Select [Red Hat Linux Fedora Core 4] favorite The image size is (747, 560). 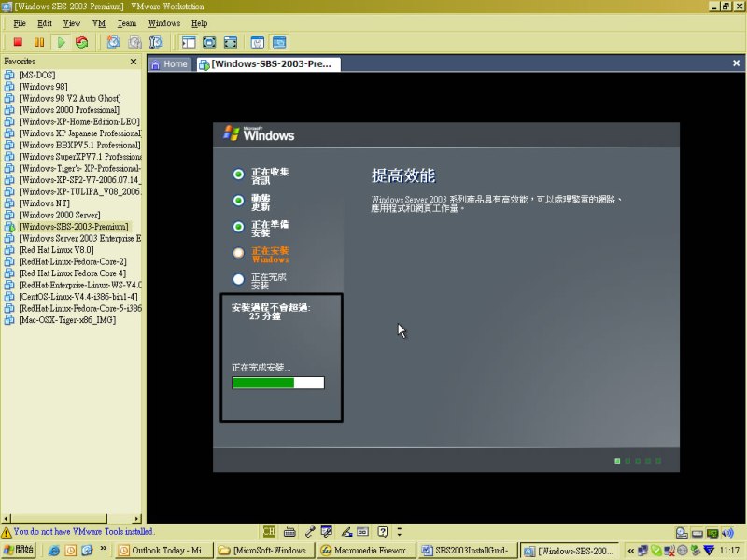[x=72, y=273]
